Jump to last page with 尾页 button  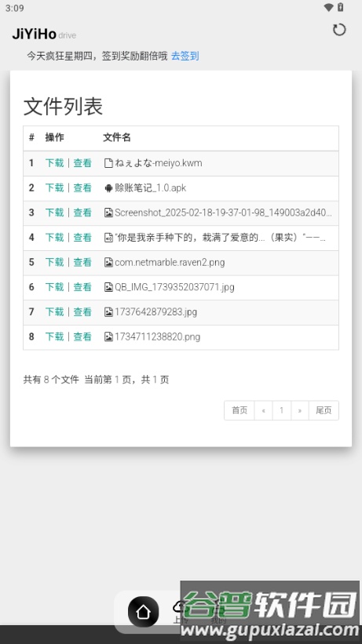324,410
